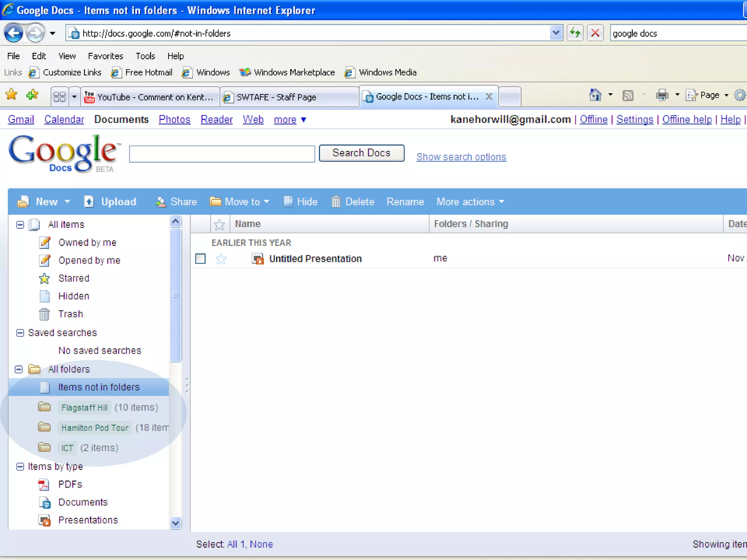Screen dimensions: 747x560
Task: Collapse the All folders tree node
Action: [x=19, y=369]
